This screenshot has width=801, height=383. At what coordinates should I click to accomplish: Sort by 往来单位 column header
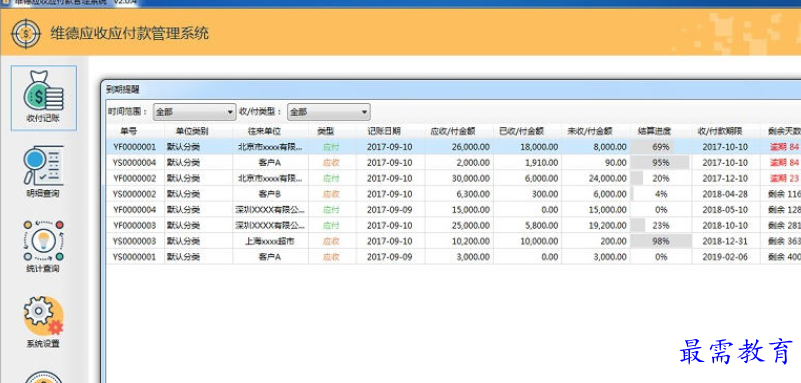[x=265, y=131]
